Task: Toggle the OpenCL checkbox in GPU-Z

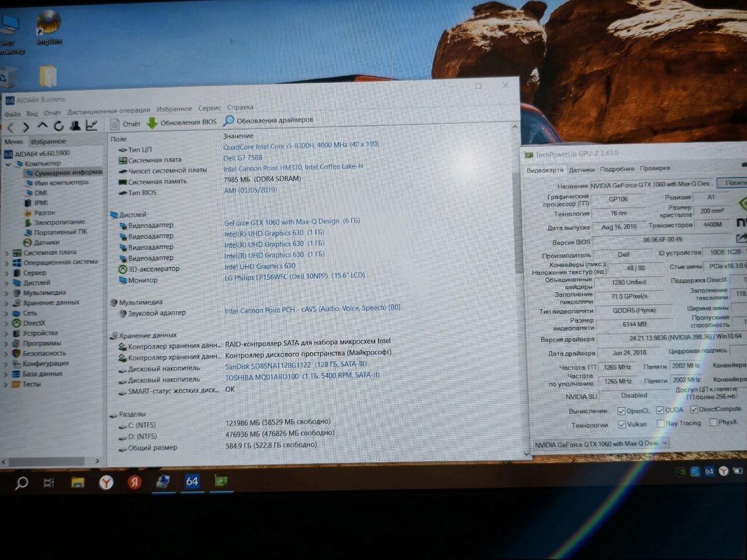Action: [x=621, y=411]
